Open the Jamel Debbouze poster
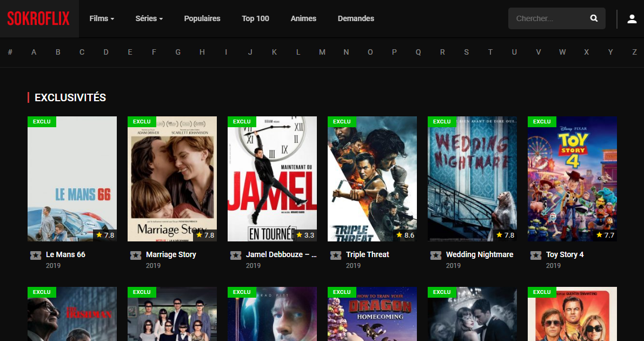644x341 pixels. 273,179
